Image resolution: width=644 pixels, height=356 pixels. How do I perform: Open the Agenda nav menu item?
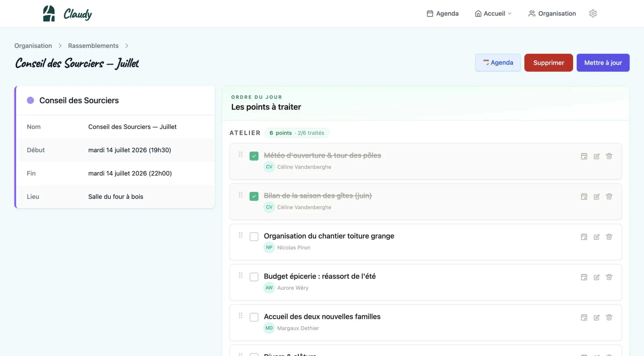click(442, 14)
